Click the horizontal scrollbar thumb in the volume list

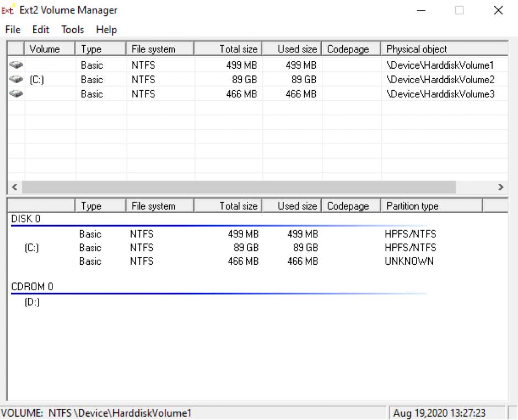(239, 187)
